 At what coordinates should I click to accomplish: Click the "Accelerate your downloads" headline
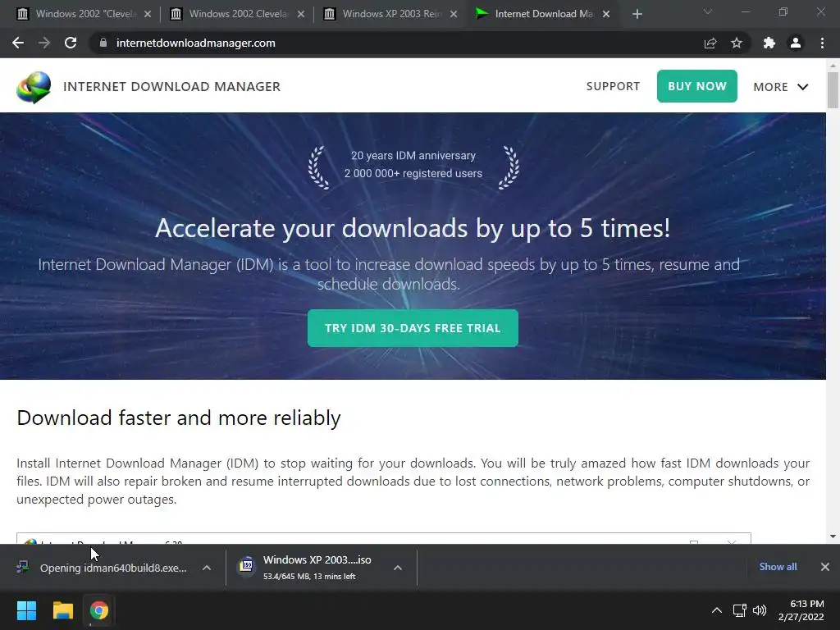(413, 228)
